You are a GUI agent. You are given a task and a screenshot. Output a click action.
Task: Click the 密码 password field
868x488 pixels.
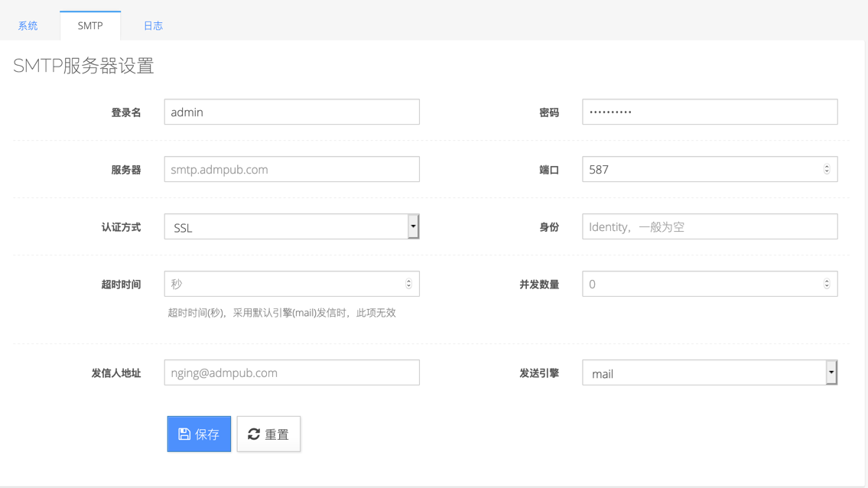pyautogui.click(x=709, y=112)
